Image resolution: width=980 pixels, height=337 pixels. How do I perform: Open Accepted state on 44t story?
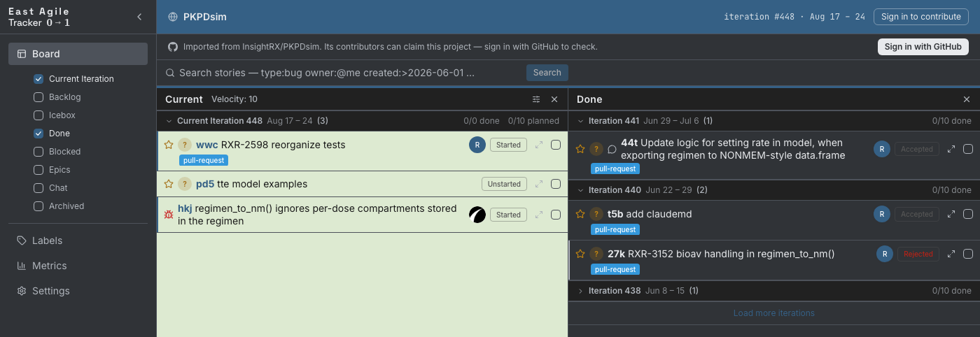click(x=917, y=149)
